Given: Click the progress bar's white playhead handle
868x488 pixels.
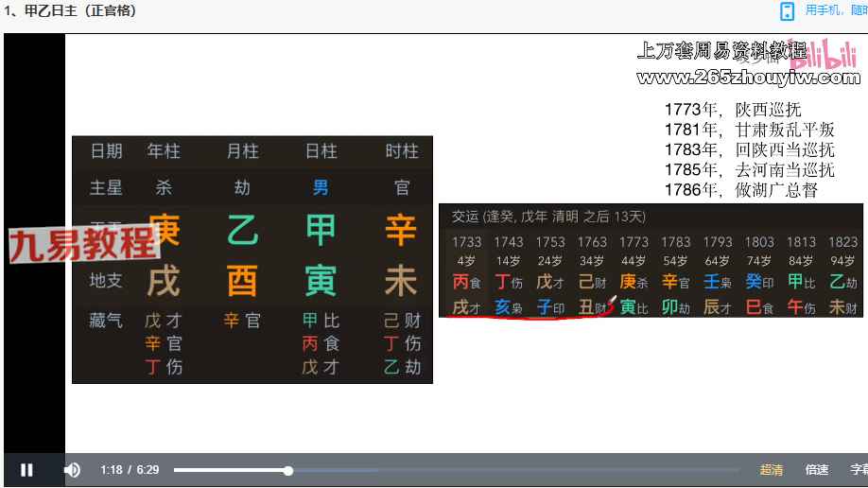Looking at the screenshot, I should pos(288,470).
